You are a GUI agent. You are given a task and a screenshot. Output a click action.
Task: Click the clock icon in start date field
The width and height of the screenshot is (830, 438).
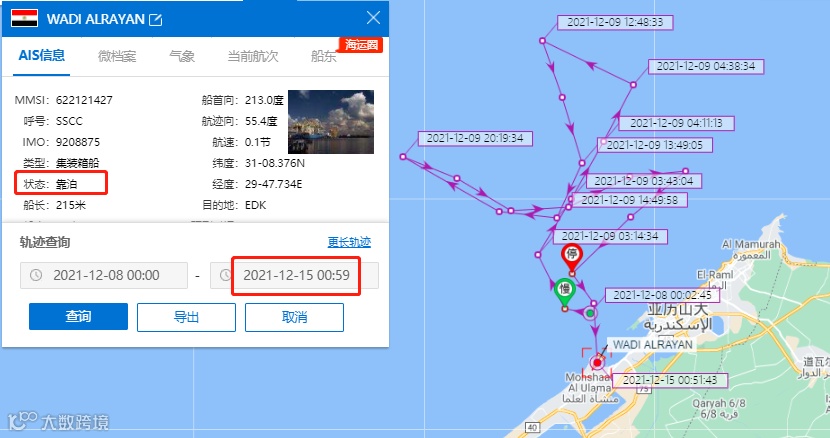click(x=36, y=275)
